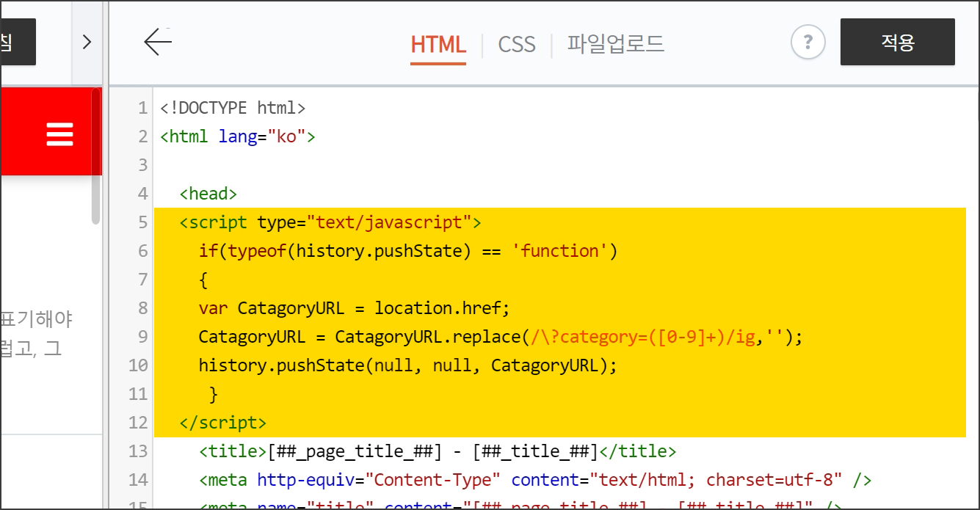This screenshot has height=510, width=980.
Task: Click line number 3 in the gutter
Action: 142,165
